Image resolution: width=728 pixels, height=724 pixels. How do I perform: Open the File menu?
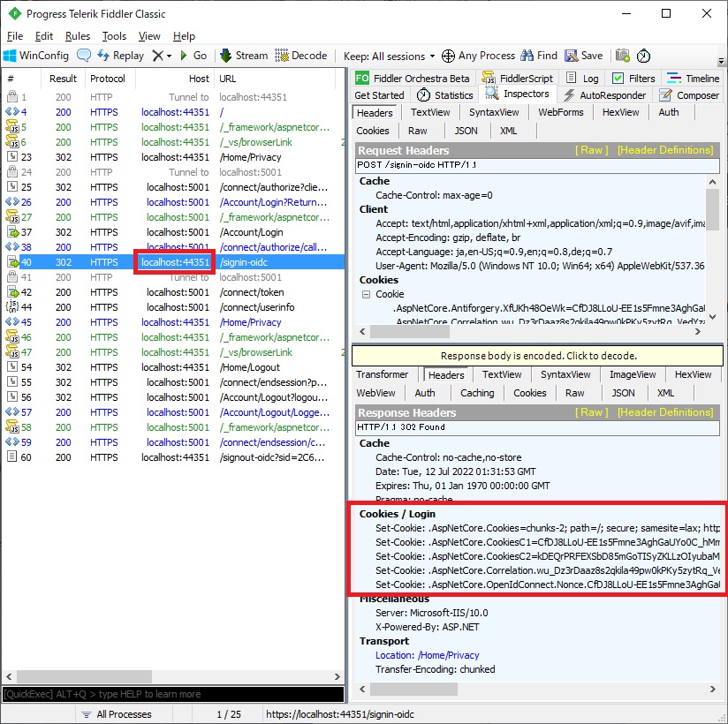pos(15,36)
